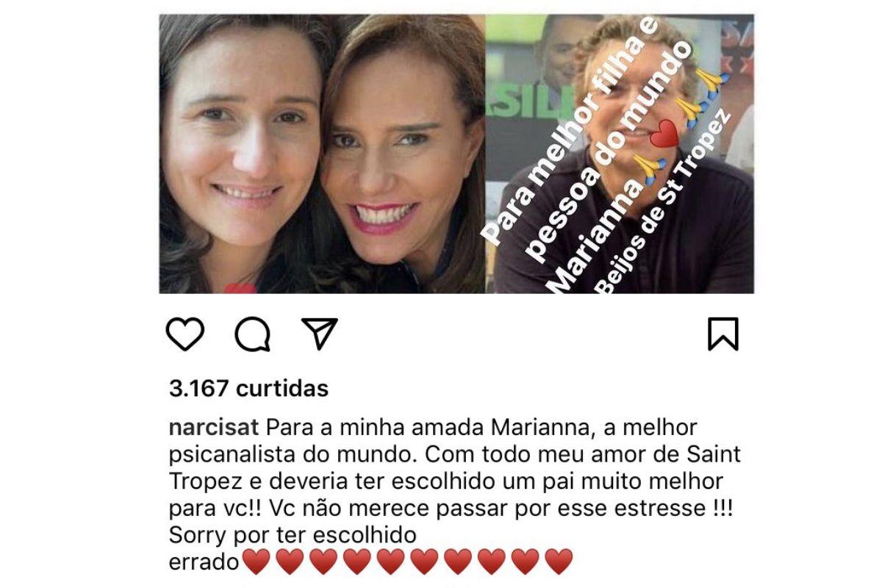
Task: Click the red heart emoji on the story overlay
Action: tap(666, 134)
